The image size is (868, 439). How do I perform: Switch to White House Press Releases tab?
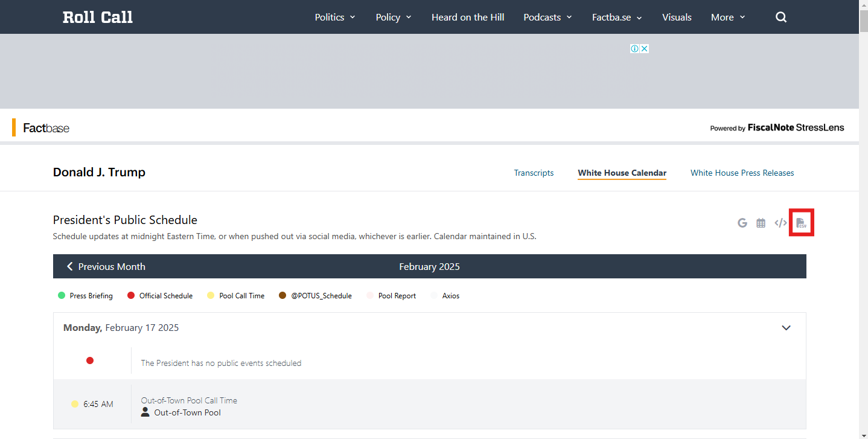coord(742,173)
